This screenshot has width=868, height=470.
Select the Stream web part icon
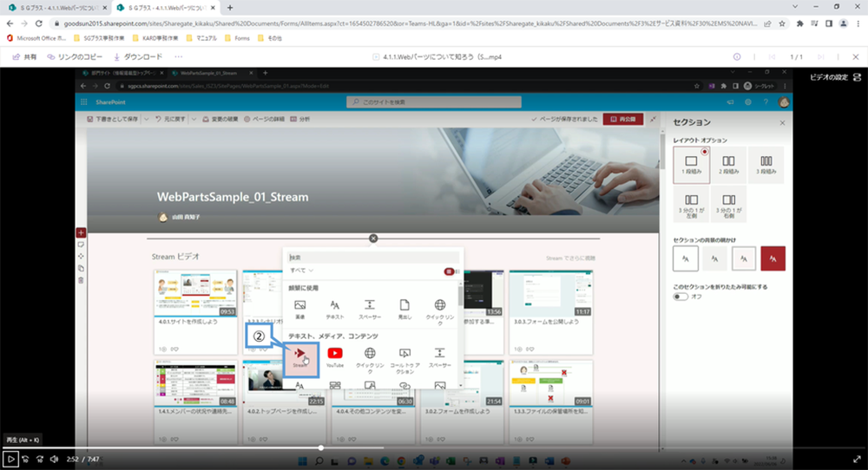coord(300,356)
